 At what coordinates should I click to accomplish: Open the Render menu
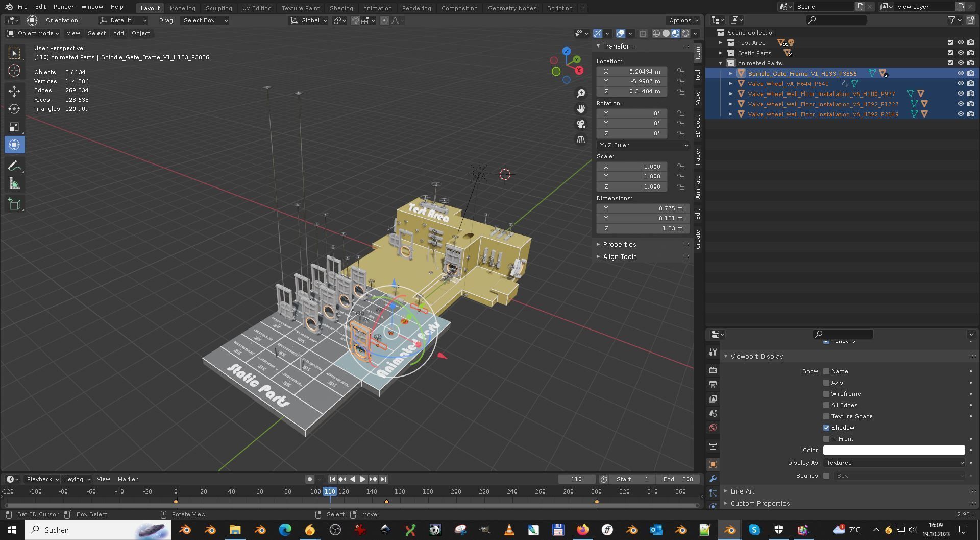pyautogui.click(x=63, y=7)
